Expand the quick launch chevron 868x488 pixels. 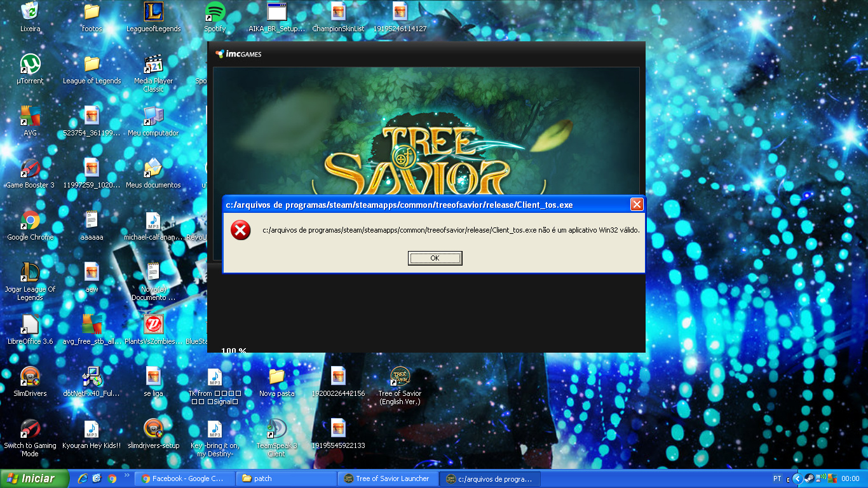coord(126,475)
